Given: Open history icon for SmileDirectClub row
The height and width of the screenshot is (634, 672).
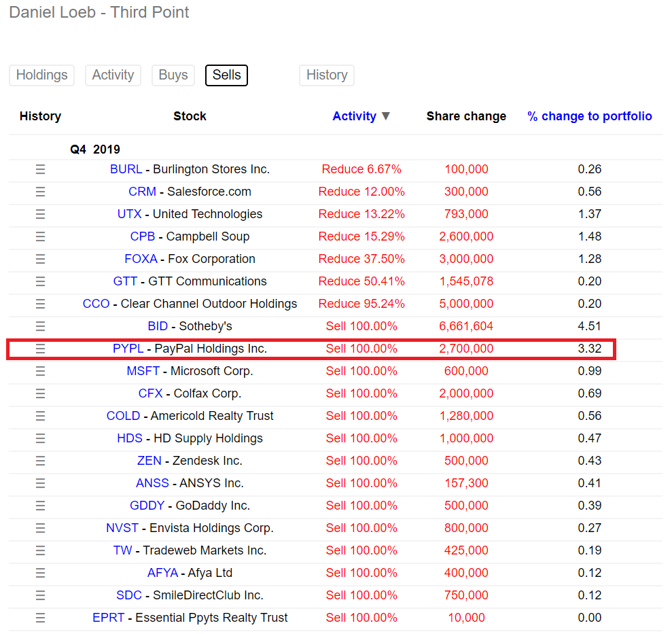Looking at the screenshot, I should point(40,595).
